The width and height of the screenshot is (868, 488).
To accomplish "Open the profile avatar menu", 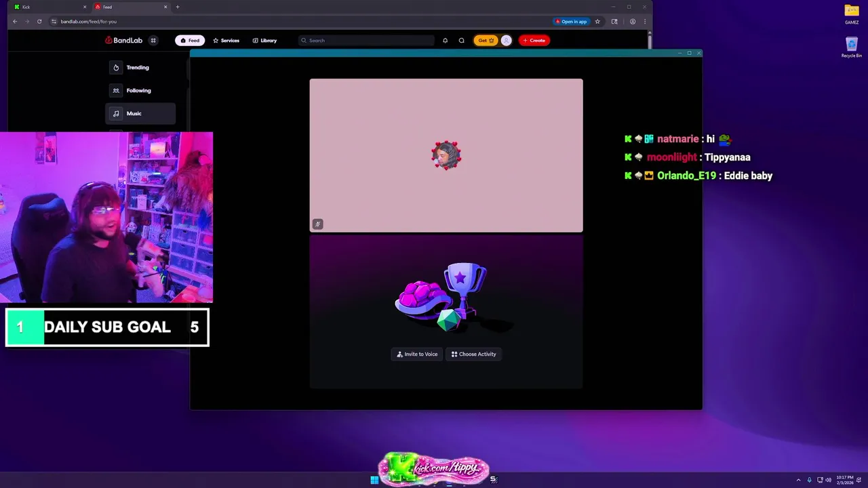I will pos(506,41).
